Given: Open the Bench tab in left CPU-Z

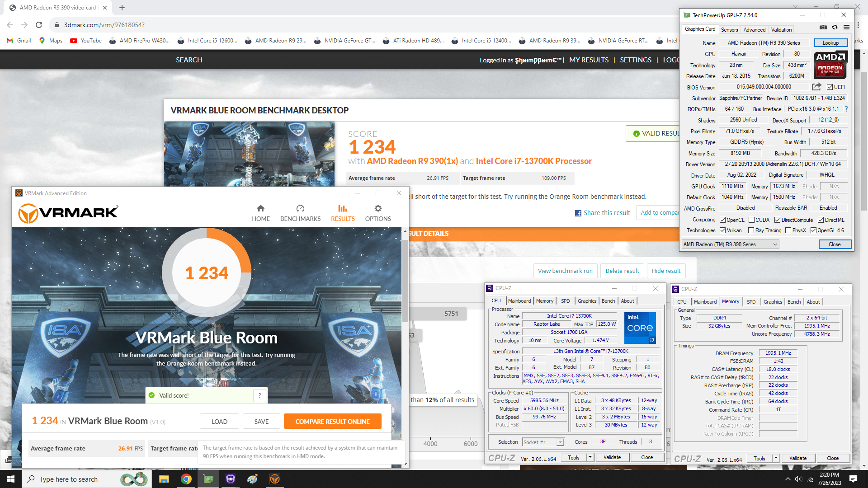Looking at the screenshot, I should coord(608,301).
